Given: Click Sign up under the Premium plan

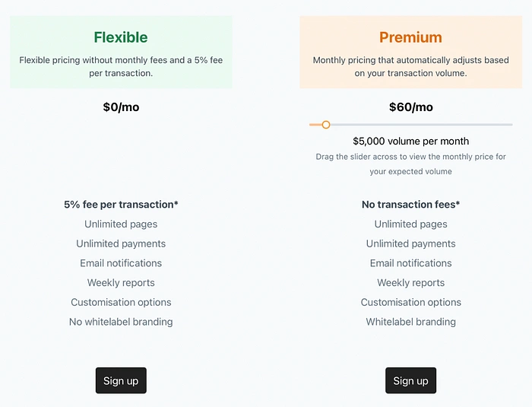Looking at the screenshot, I should click(x=410, y=380).
